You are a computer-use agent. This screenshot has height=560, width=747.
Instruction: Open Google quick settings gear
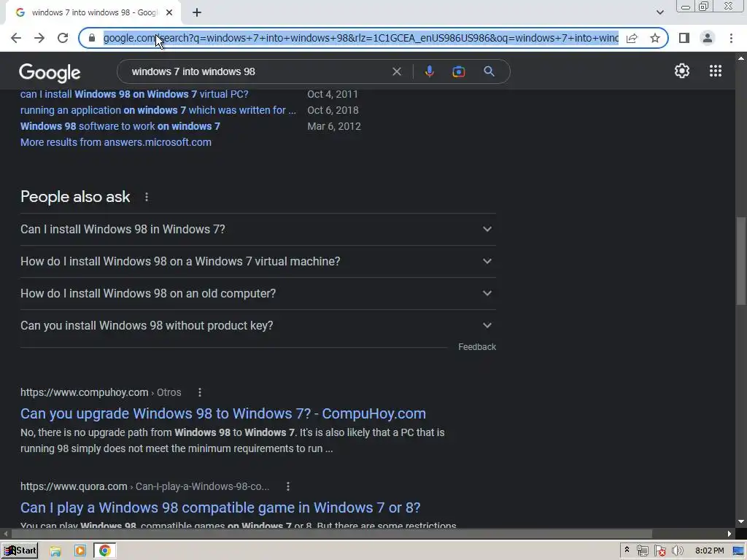click(682, 71)
